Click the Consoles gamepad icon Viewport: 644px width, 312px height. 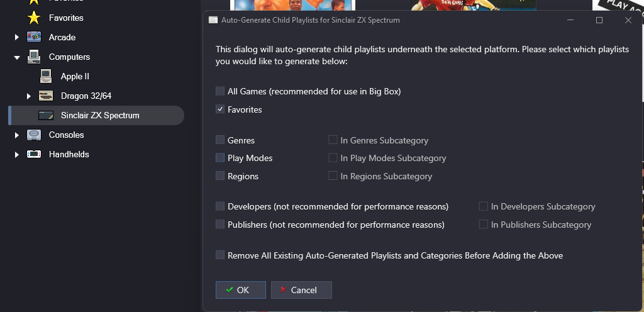[34, 135]
